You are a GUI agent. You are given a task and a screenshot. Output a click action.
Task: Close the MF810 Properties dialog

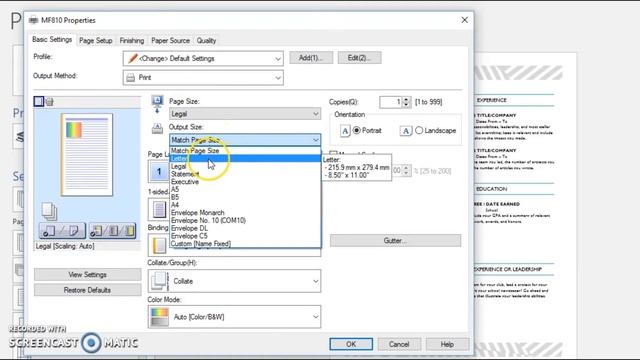click(464, 20)
